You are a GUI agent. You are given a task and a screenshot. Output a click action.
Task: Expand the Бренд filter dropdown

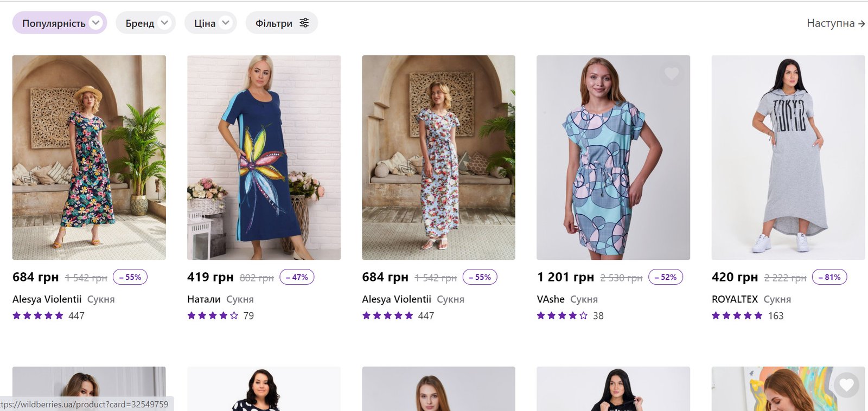pyautogui.click(x=145, y=23)
